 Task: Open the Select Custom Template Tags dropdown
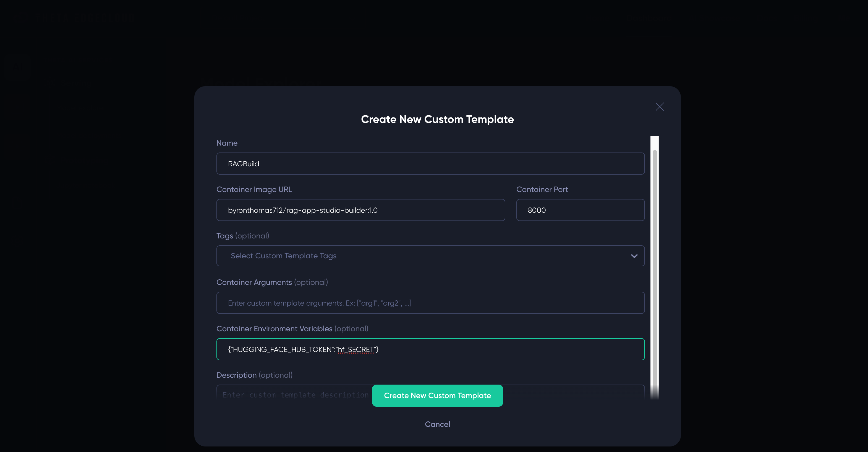430,256
